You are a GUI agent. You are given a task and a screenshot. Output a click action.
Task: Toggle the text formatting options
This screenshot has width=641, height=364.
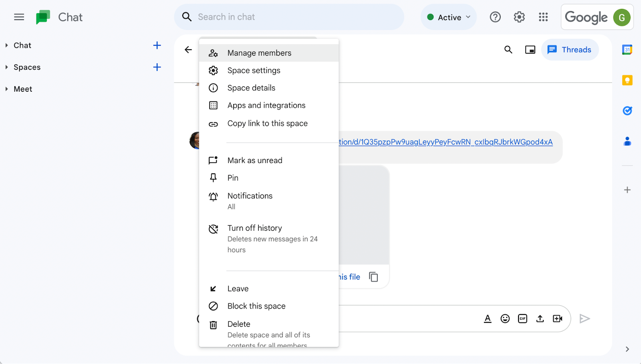point(488,319)
